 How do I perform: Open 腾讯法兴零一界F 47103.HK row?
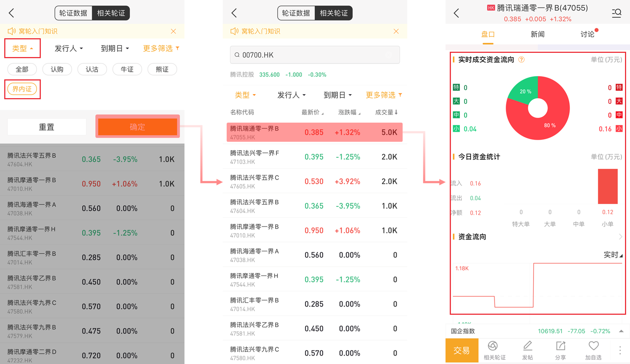[315, 157]
